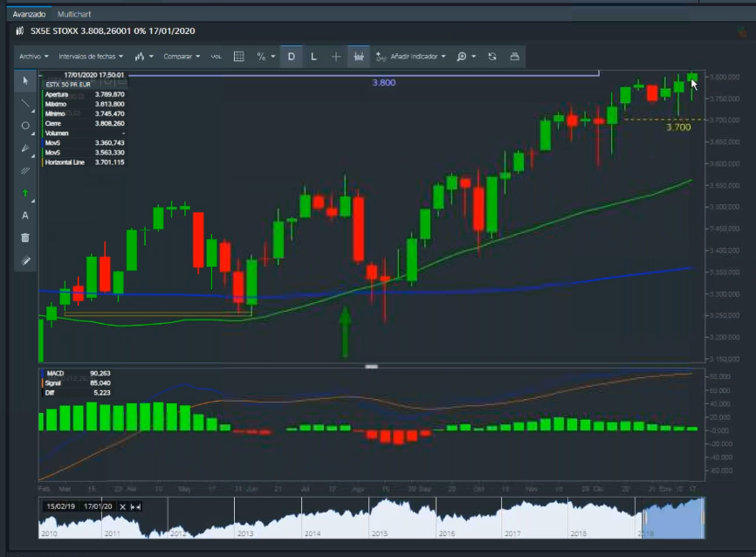The image size is (756, 557).
Task: Select the eraser tool
Action: click(25, 261)
